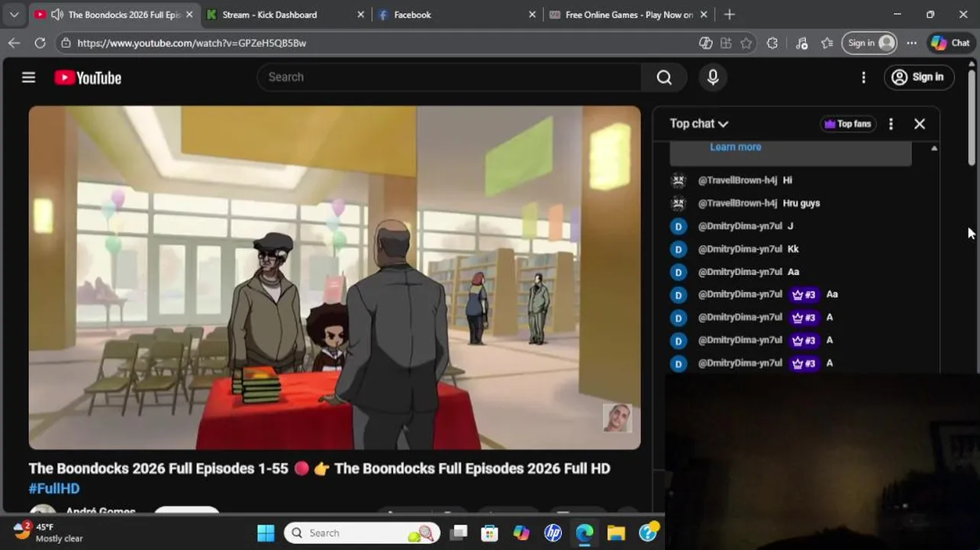
Task: Click the #3 fan badge beside 'Aa'
Action: (x=804, y=295)
